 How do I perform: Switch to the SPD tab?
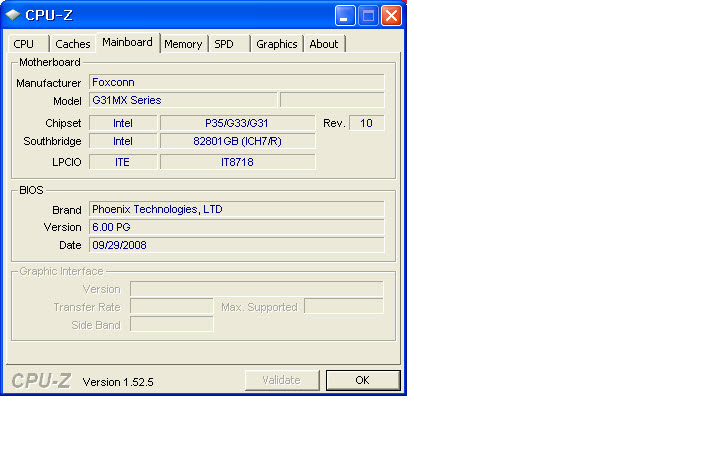click(x=229, y=44)
